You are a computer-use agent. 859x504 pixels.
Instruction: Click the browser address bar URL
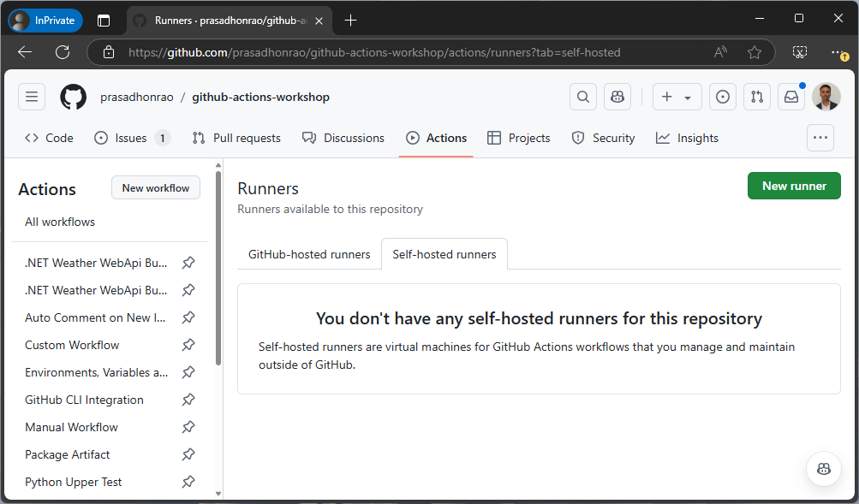click(x=374, y=52)
